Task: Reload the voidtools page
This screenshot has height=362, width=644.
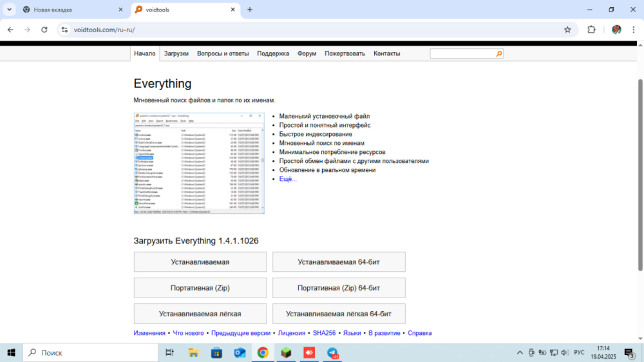Action: [x=44, y=30]
